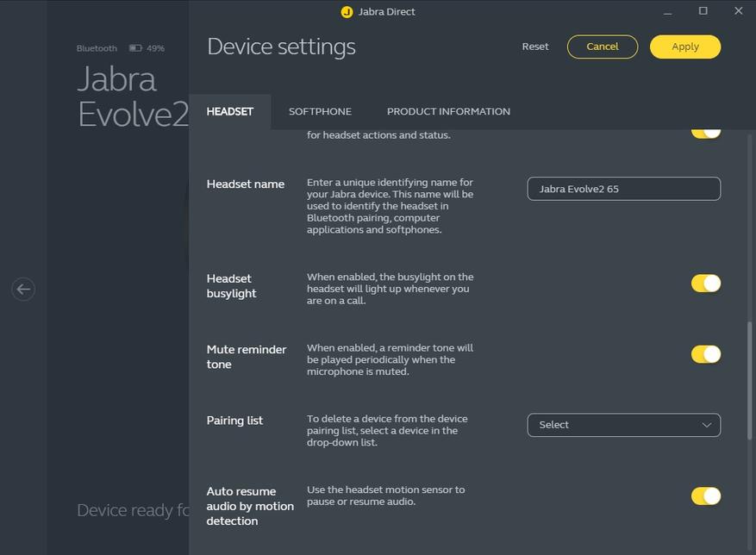Click the battery level icon
Viewport: 756px width, 555px height.
coord(135,48)
